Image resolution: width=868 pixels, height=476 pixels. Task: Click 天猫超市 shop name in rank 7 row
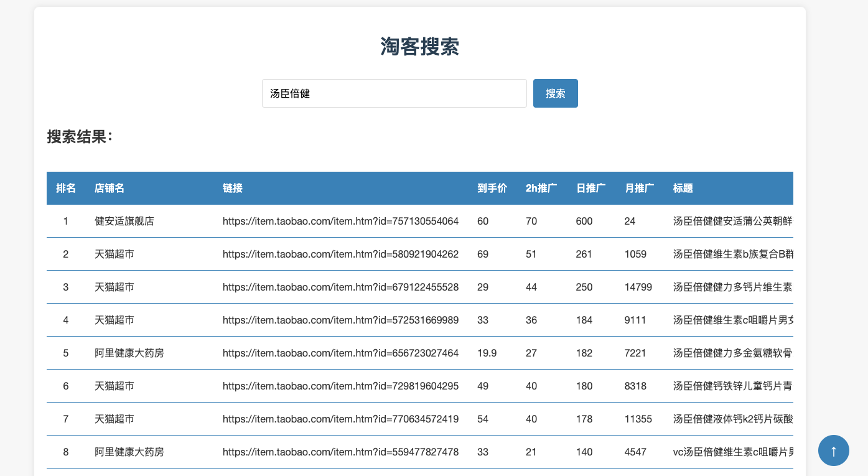click(x=114, y=419)
